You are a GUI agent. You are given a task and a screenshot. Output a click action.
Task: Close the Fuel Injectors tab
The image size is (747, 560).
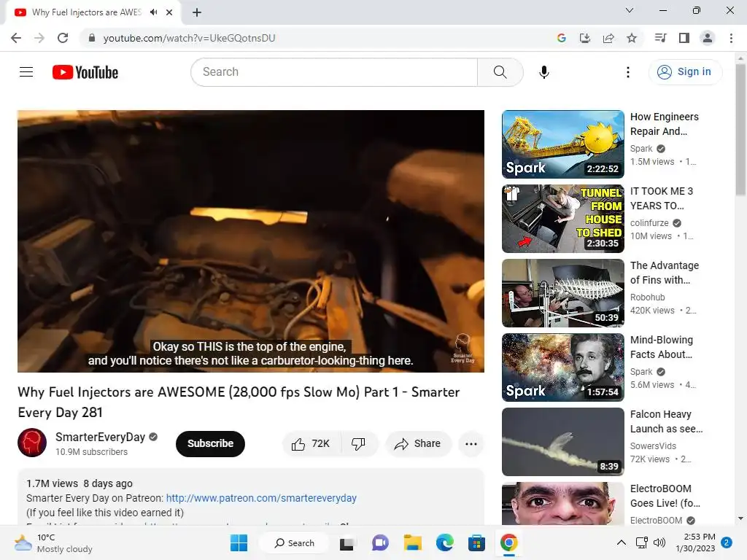point(169,12)
